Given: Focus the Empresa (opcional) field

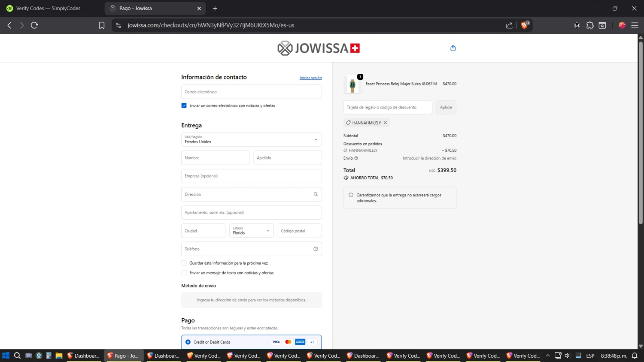Looking at the screenshot, I should coord(252,176).
